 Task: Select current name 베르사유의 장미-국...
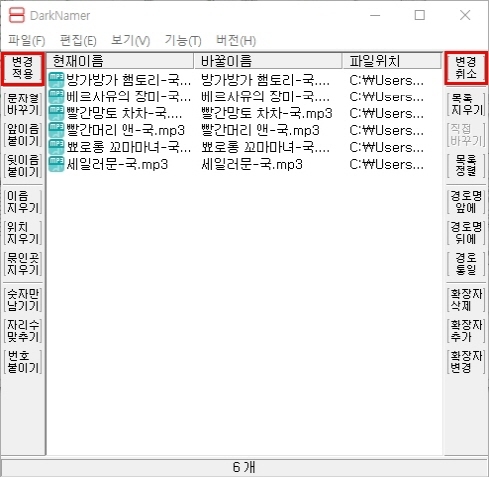[x=129, y=97]
